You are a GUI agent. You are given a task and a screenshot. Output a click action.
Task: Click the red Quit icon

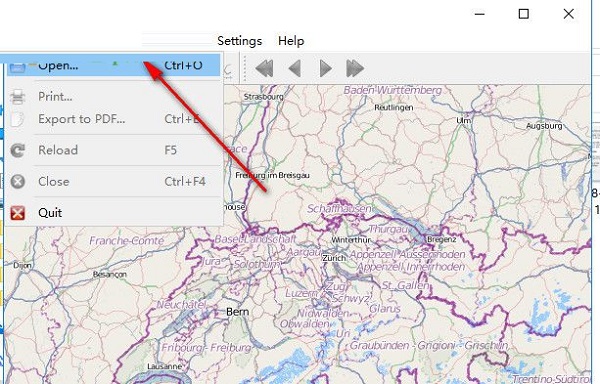tap(18, 213)
